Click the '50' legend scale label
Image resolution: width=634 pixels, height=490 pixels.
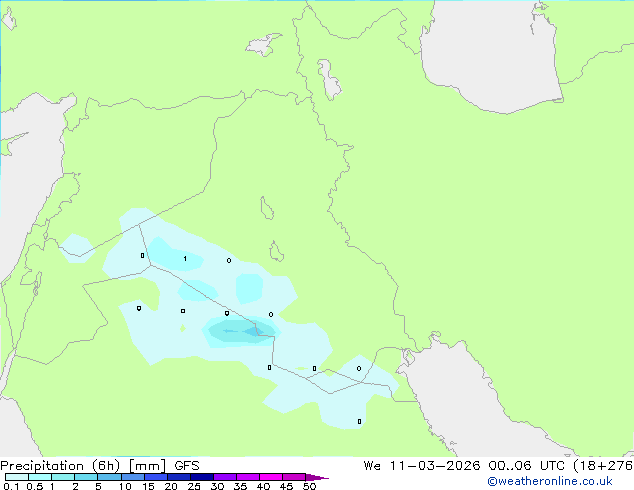click(309, 486)
